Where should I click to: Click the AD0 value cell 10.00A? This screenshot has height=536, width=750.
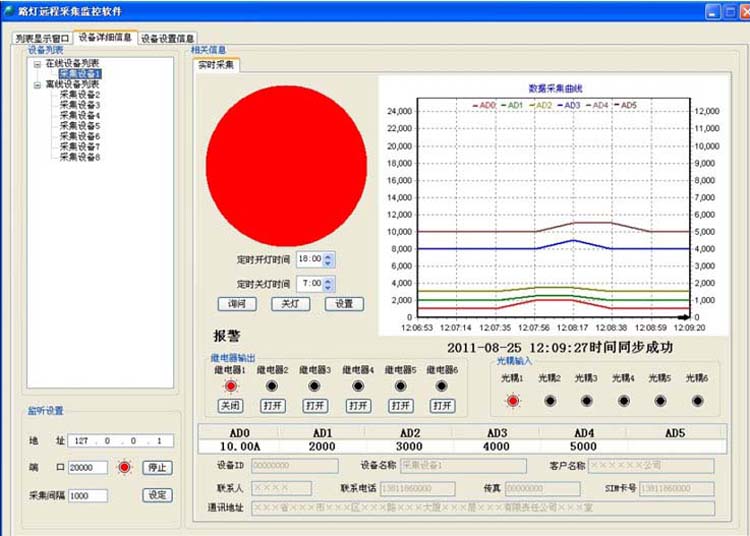pos(240,447)
